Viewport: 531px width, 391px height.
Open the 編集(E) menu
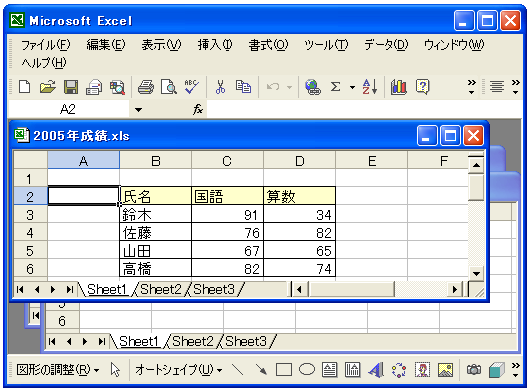click(x=106, y=45)
